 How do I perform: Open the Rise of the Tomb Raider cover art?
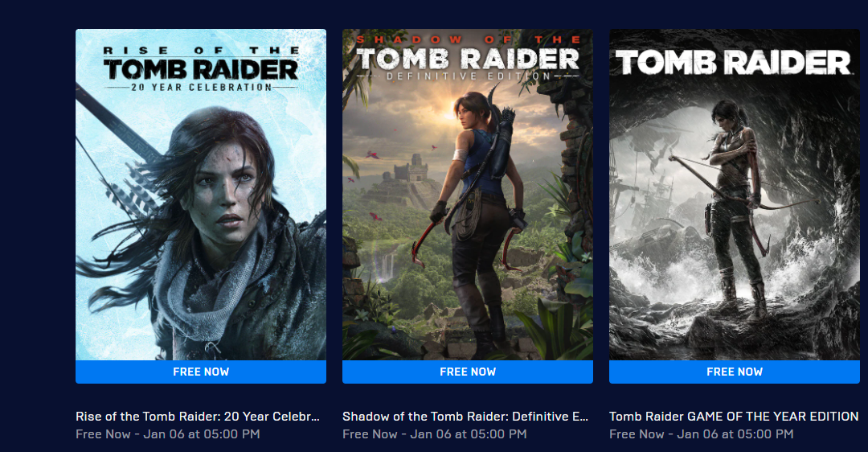tap(200, 195)
